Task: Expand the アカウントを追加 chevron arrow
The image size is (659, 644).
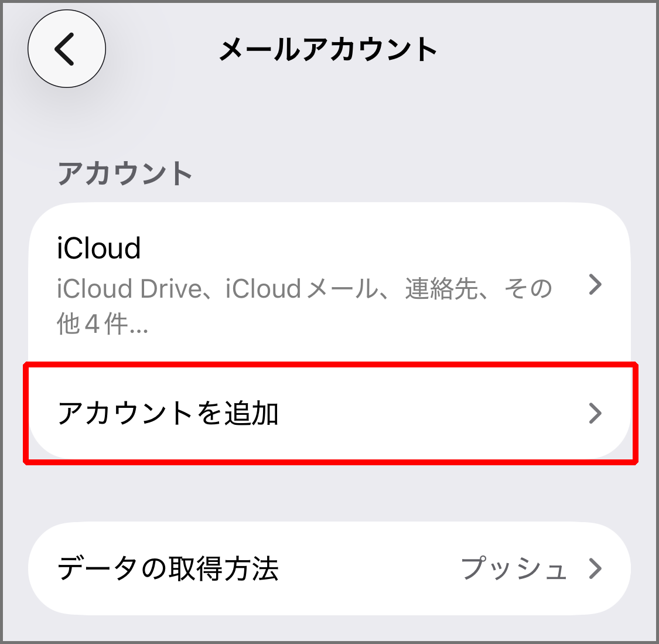Action: [595, 413]
